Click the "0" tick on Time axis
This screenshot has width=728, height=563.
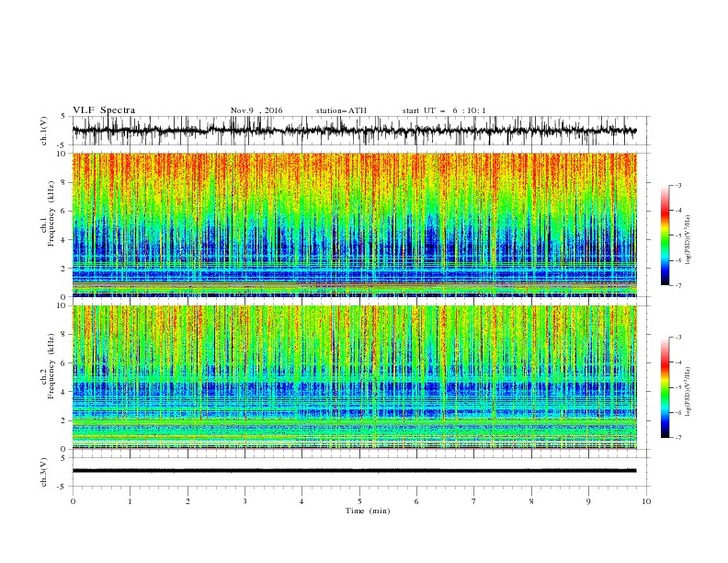[73, 501]
